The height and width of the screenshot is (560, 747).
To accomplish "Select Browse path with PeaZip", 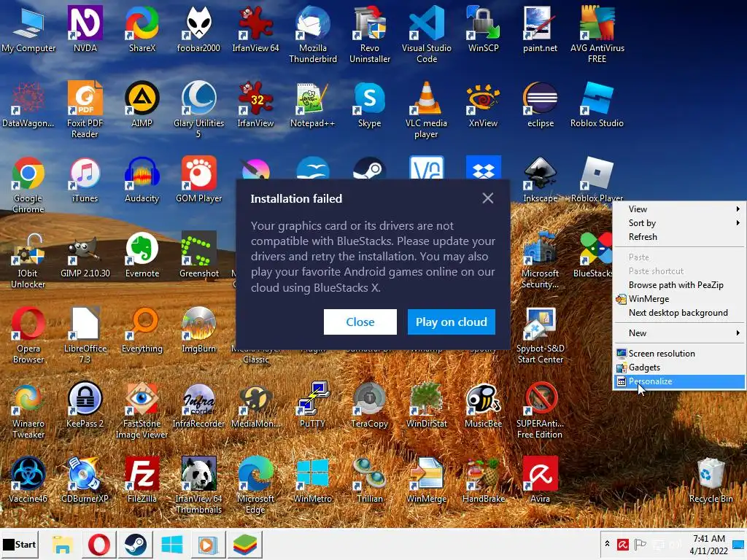I will tap(680, 285).
